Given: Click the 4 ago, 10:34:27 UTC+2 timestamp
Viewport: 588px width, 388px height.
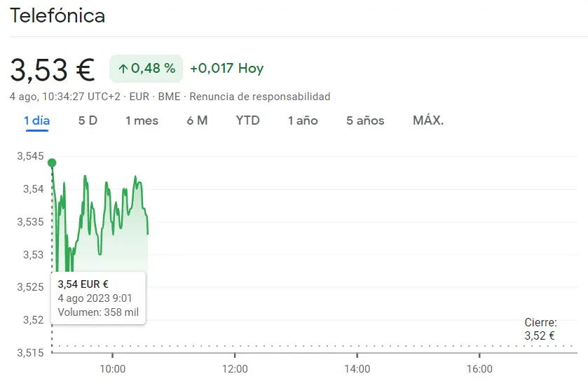Looking at the screenshot, I should [x=65, y=97].
